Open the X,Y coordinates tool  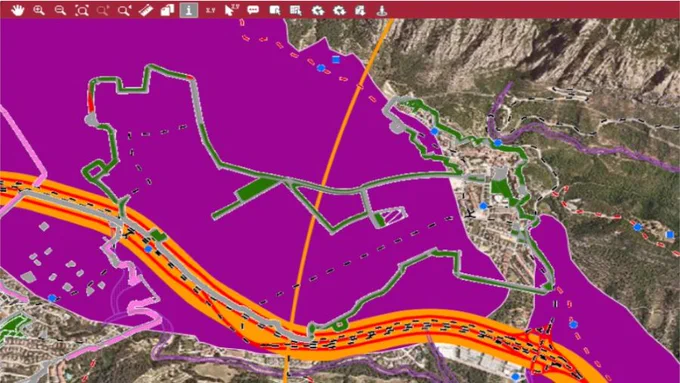click(210, 10)
